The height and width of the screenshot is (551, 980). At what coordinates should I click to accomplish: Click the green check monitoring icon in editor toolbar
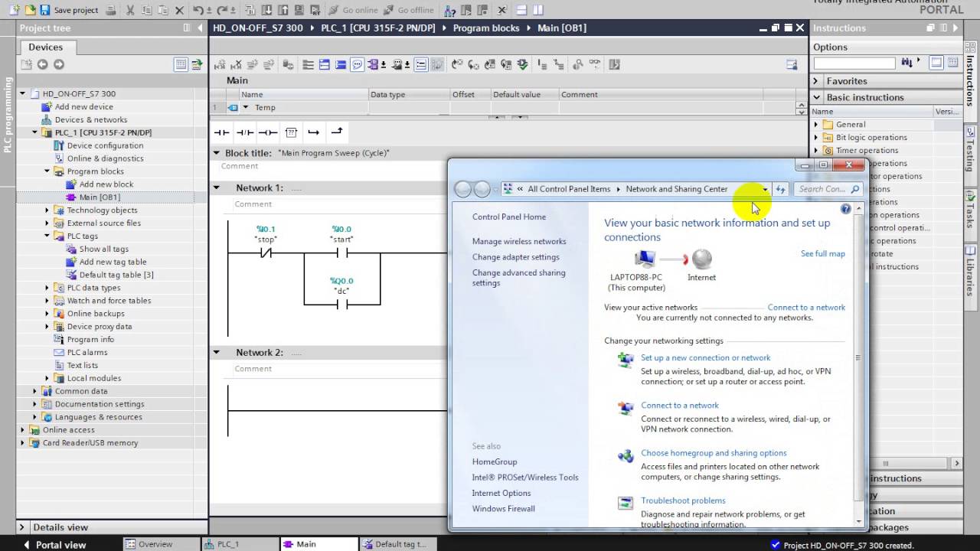click(x=523, y=65)
